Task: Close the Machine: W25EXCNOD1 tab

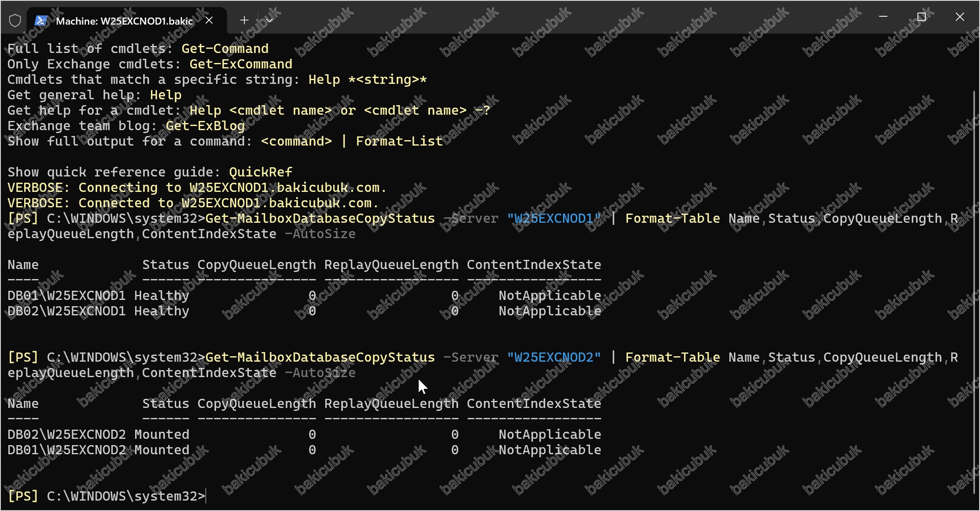Action: click(x=209, y=20)
